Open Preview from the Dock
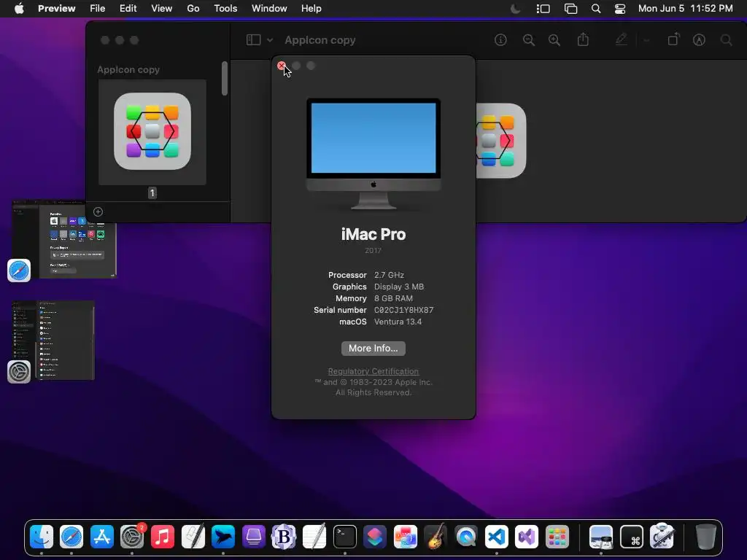 (x=601, y=537)
